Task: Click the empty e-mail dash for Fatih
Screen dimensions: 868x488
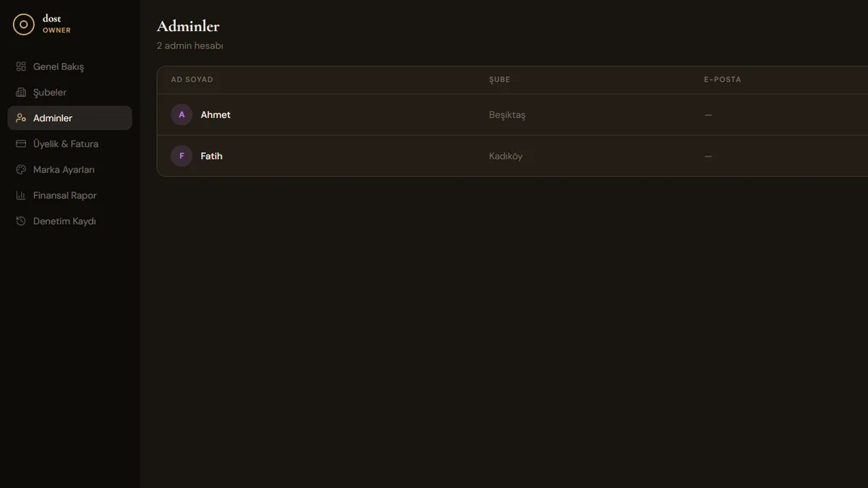Action: [x=708, y=156]
